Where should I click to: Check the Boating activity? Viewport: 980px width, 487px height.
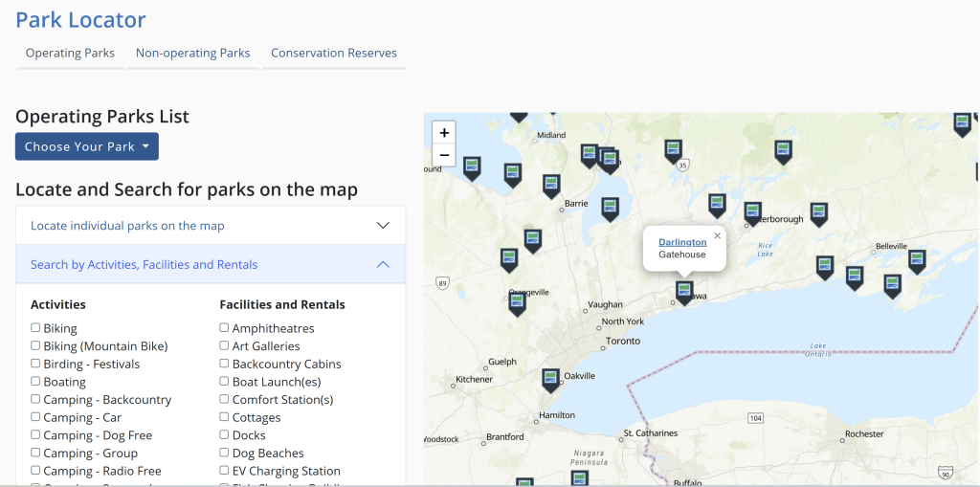pyautogui.click(x=35, y=381)
